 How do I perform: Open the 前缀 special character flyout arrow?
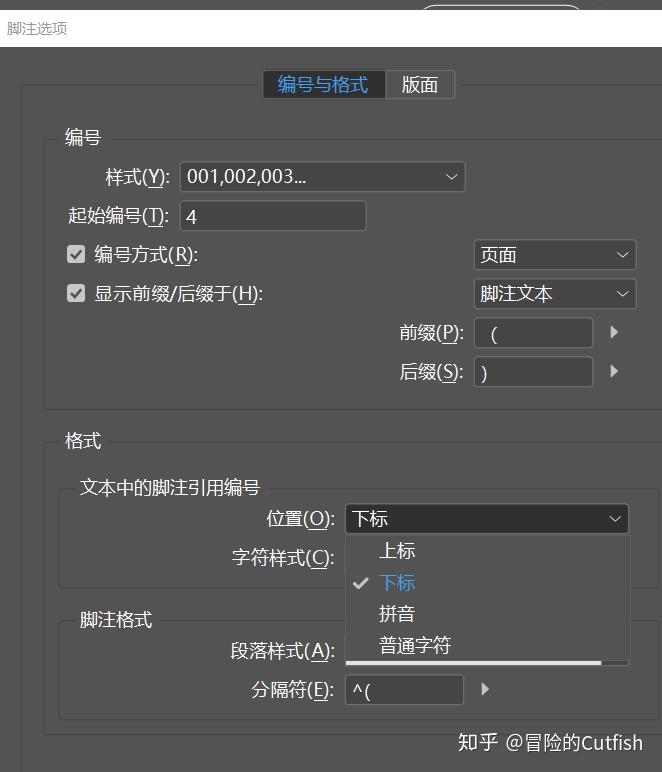click(614, 332)
